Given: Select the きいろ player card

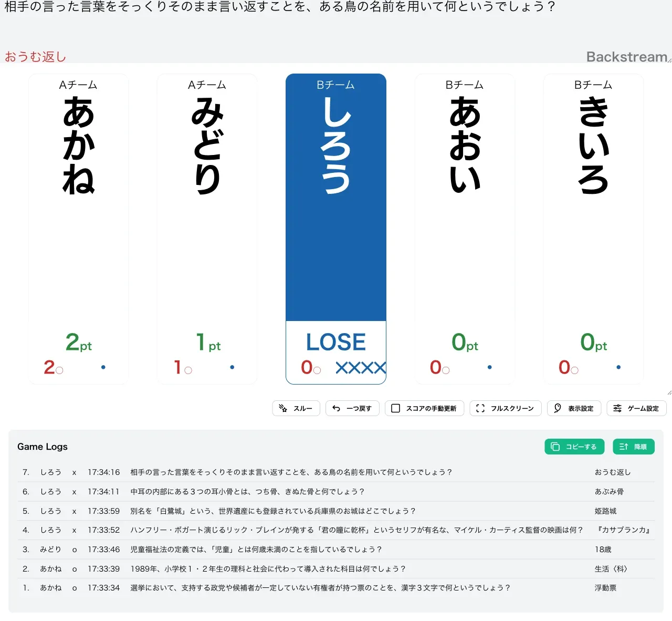Looking at the screenshot, I should click(x=594, y=229).
